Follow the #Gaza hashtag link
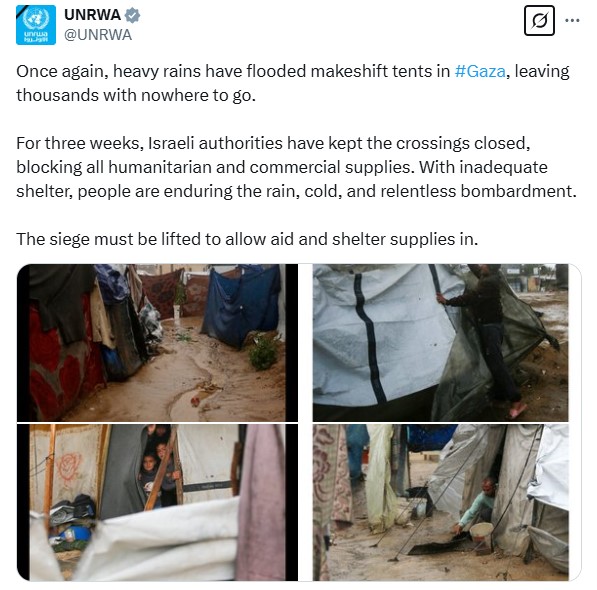This screenshot has width=597, height=590. click(480, 72)
